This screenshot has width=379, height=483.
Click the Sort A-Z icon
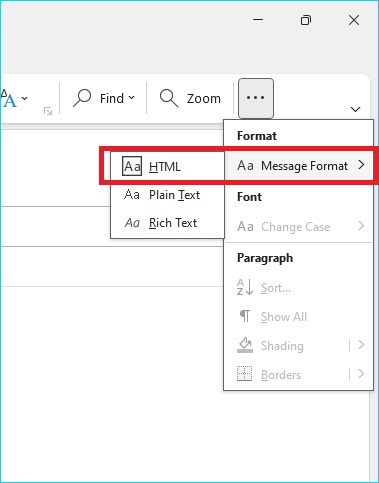(245, 287)
